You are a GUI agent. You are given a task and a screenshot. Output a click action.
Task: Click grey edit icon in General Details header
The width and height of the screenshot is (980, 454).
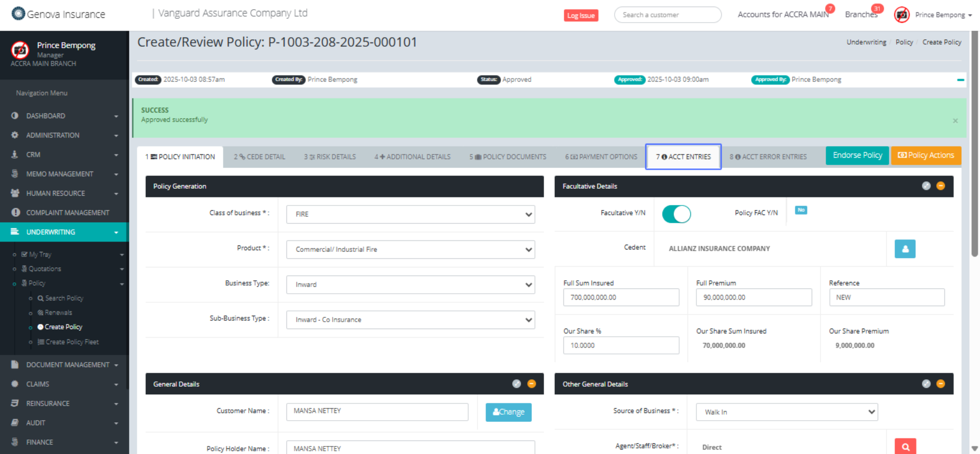pyautogui.click(x=516, y=384)
